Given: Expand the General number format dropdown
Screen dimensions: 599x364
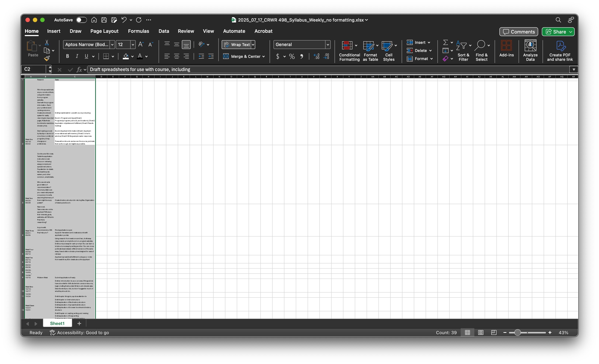Looking at the screenshot, I should point(328,44).
